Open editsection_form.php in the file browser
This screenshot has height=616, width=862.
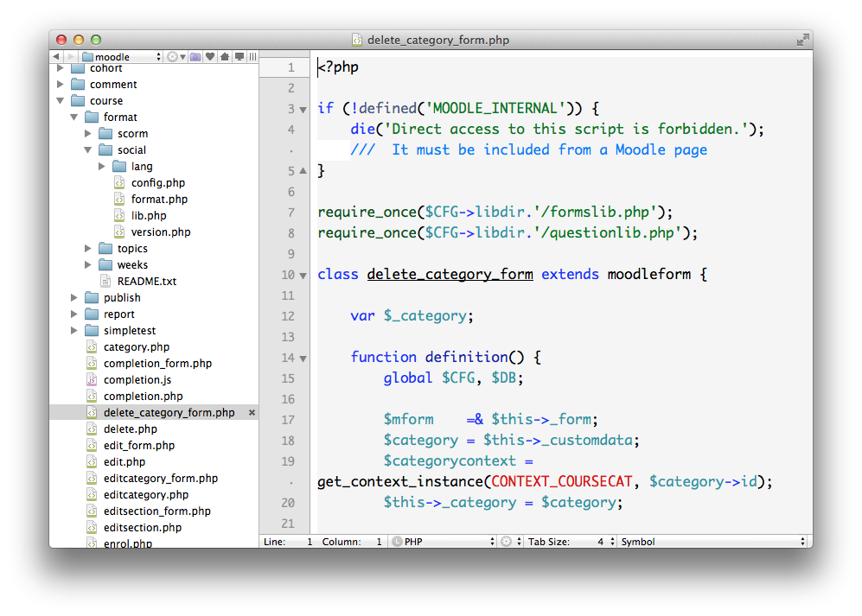pos(157,511)
